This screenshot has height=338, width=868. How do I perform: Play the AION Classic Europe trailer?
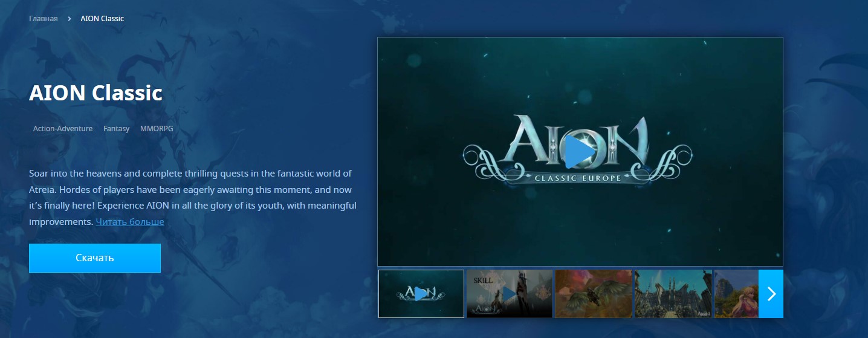click(x=579, y=152)
